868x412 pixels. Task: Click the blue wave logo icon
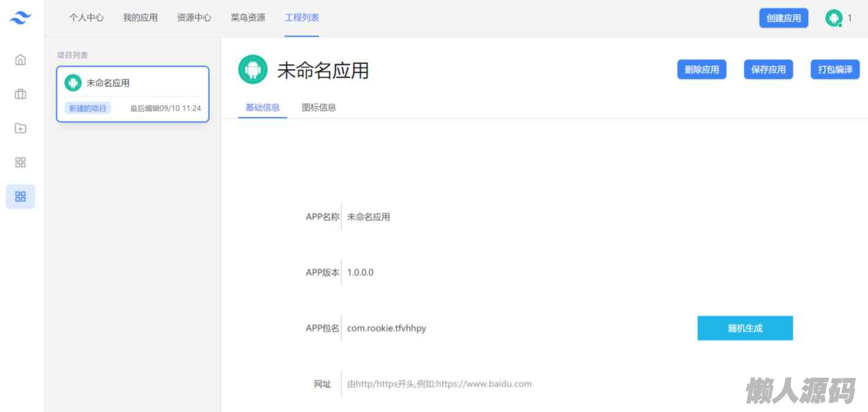coord(21,18)
